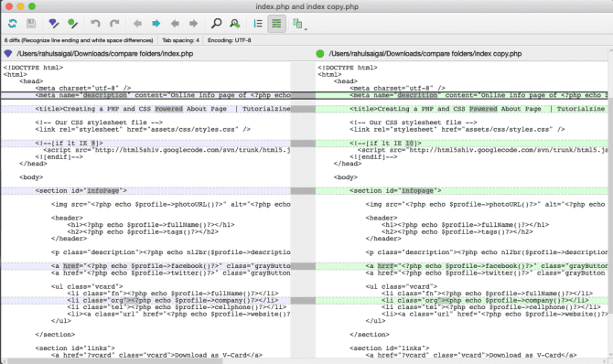Screen dimensions: 613x364
Task: Click gutter block for facebook href diff
Action: (303, 266)
